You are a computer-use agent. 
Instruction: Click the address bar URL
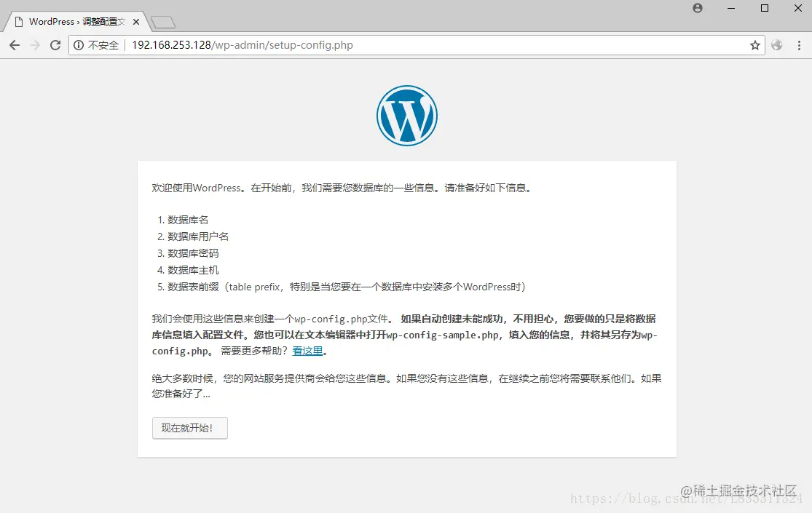click(x=243, y=45)
